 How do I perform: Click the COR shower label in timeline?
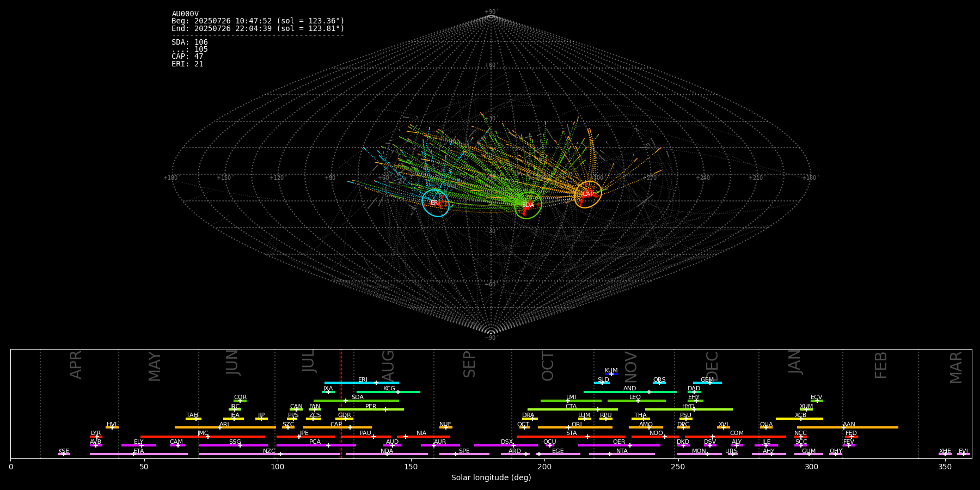(240, 397)
